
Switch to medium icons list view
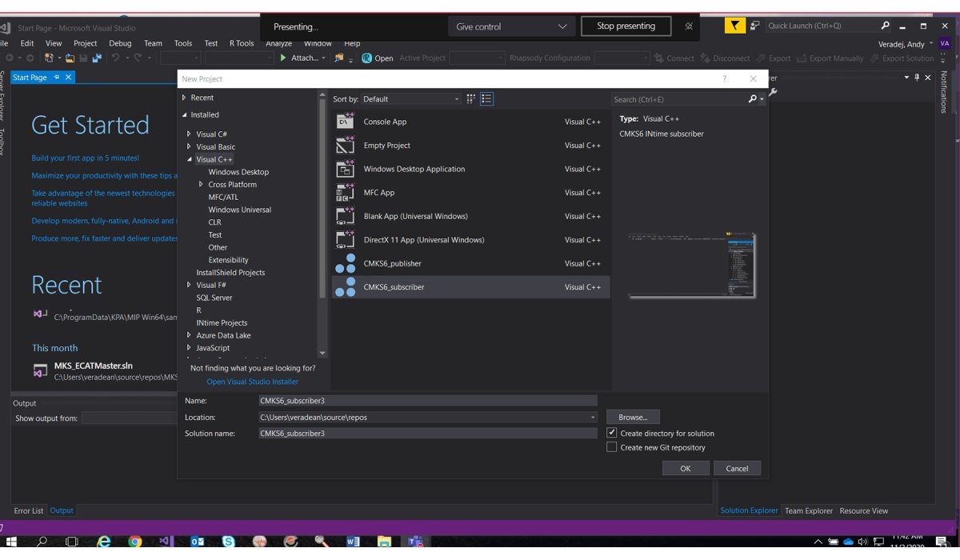coord(486,99)
